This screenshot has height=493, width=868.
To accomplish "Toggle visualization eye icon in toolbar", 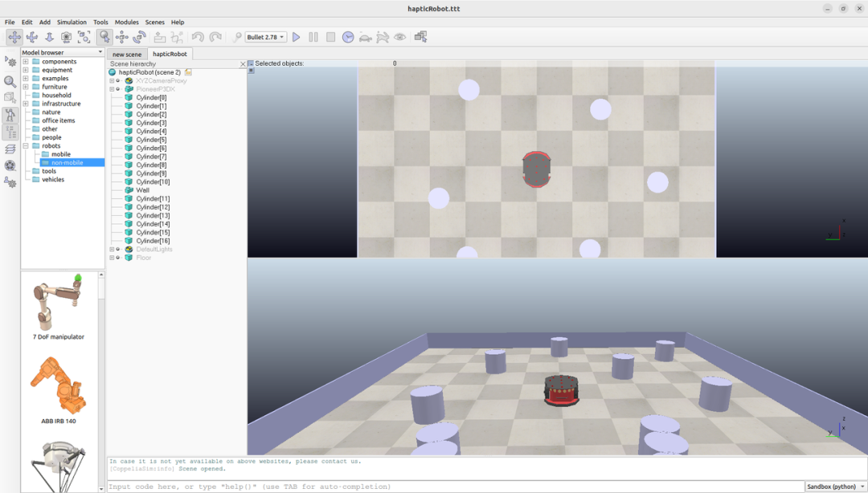I will click(x=399, y=37).
